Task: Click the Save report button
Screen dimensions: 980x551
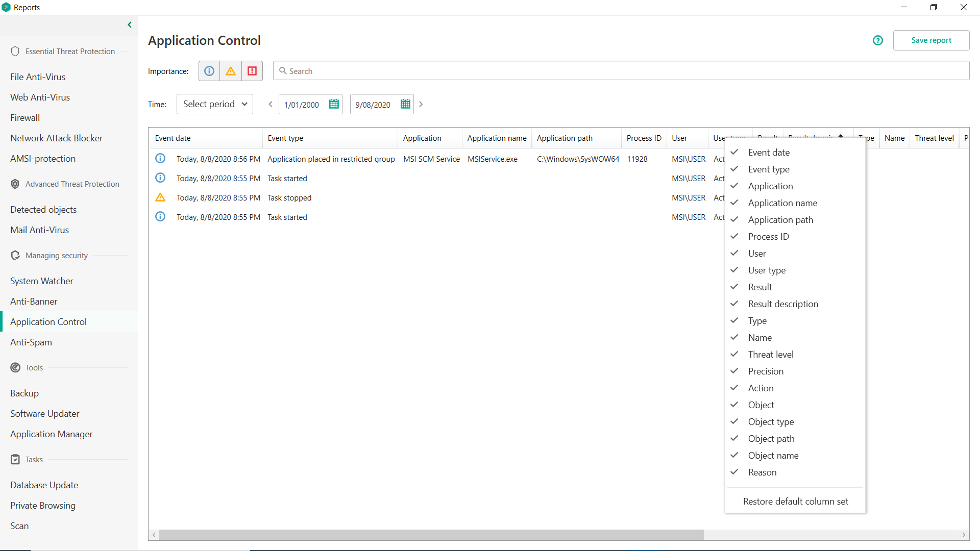Action: point(931,40)
